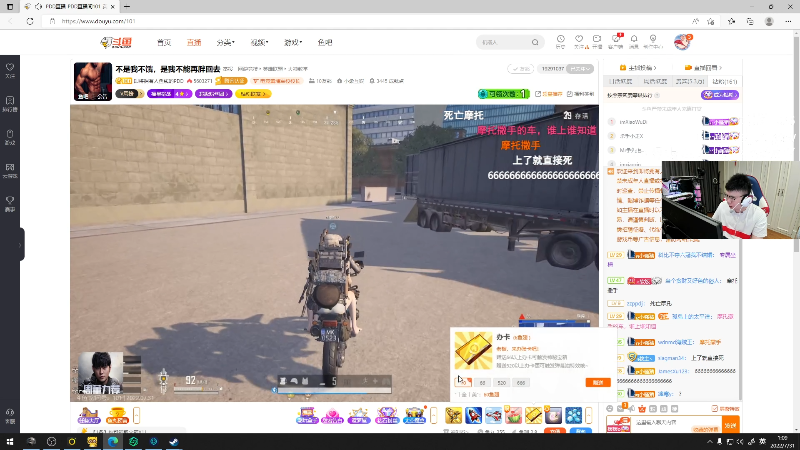
Task: Select the airplane gift icon in the gift bar
Action: (493, 415)
